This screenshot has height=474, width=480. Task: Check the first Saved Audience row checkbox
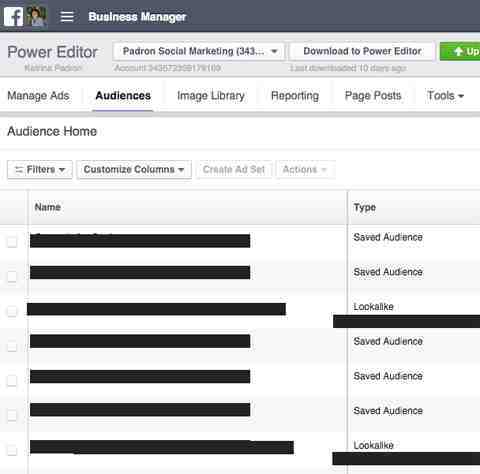pyautogui.click(x=12, y=242)
